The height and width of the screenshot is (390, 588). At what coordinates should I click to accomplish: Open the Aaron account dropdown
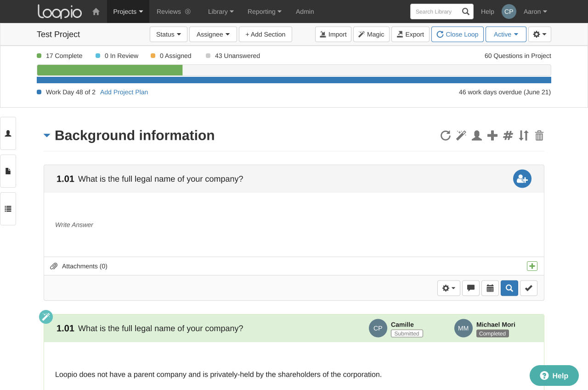click(535, 11)
